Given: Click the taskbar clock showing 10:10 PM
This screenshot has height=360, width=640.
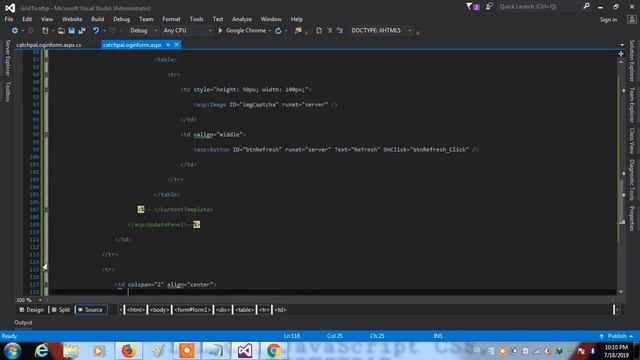Looking at the screenshot, I should (x=616, y=351).
